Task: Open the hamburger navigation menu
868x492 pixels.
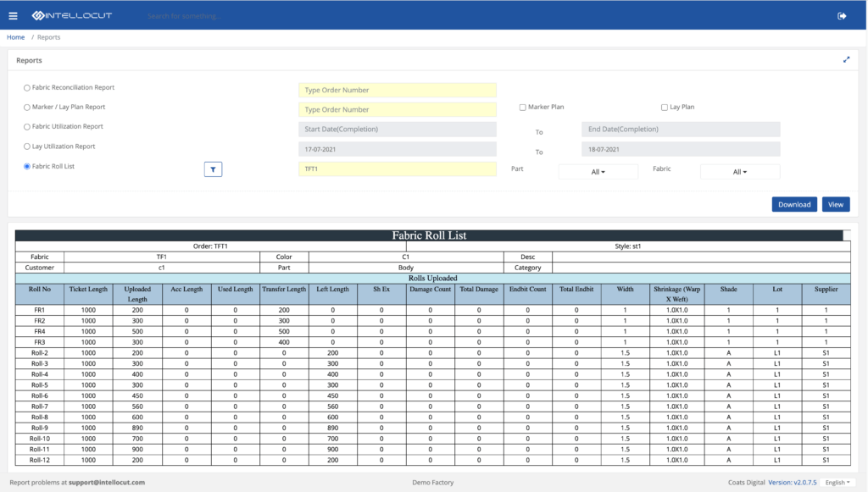Action: (x=12, y=14)
